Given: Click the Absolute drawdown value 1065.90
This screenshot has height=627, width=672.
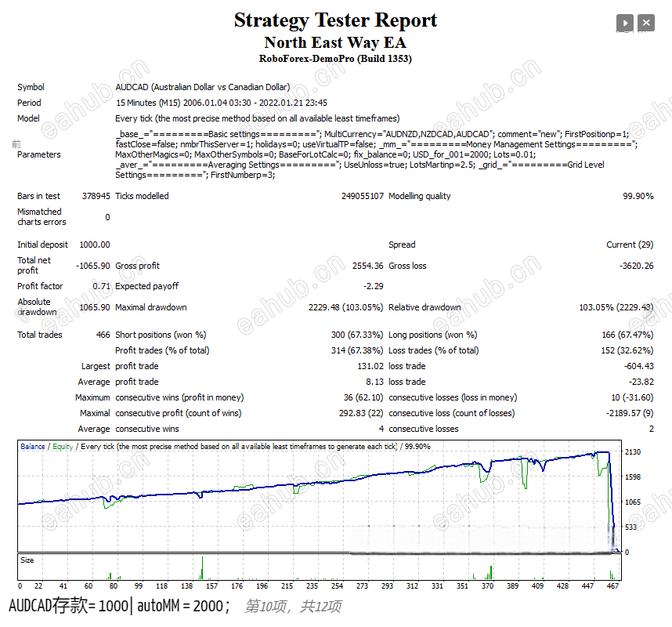Looking at the screenshot, I should [95, 307].
